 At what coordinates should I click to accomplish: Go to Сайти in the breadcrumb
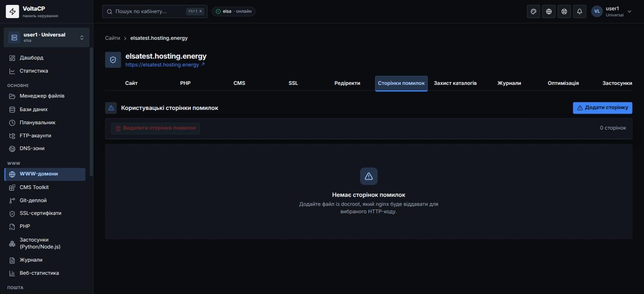coord(113,38)
